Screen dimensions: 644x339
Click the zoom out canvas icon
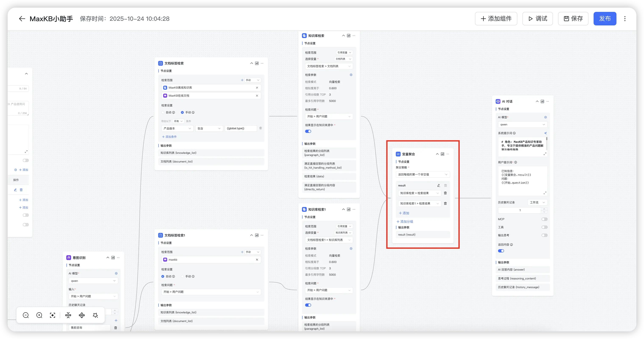(x=26, y=315)
